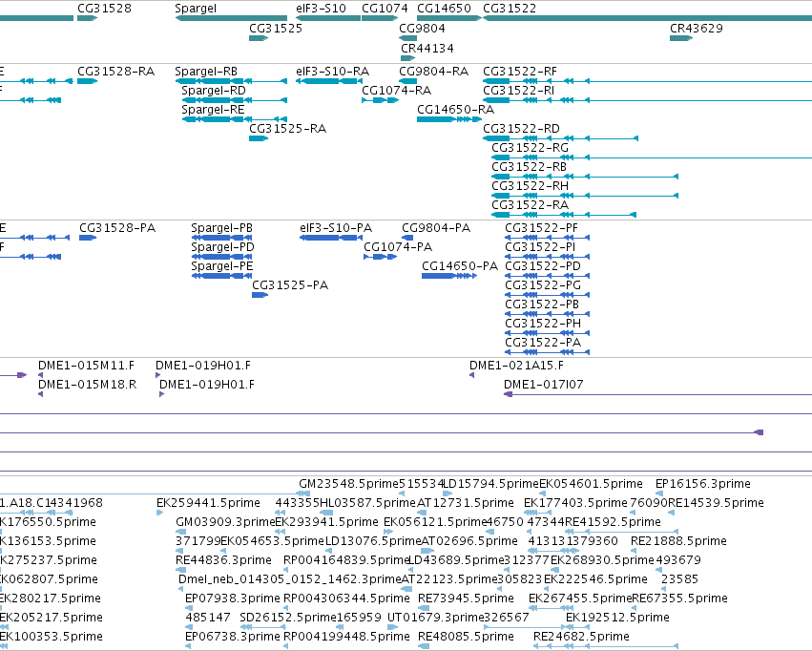
Task: Click the CG9804 gene feature
Action: pyautogui.click(x=408, y=38)
